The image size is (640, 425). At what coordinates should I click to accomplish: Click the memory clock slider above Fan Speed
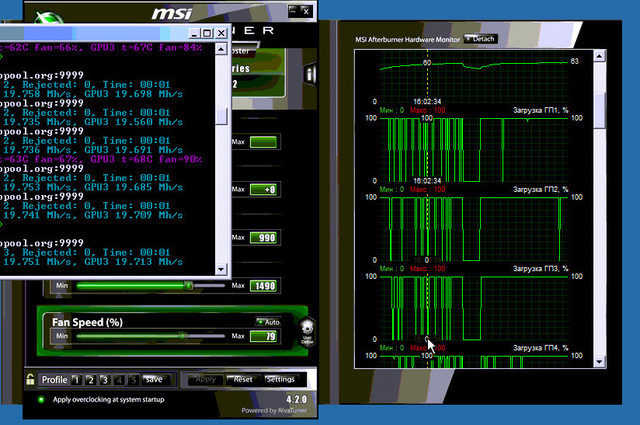coord(150,285)
